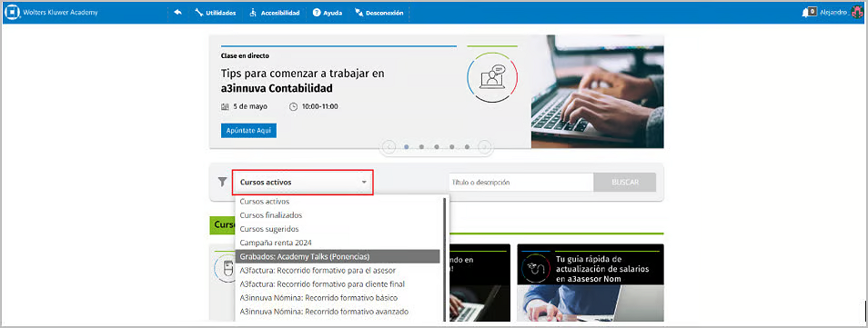The image size is (868, 328).
Task: Click the Wolters Kluwer Academy logo icon
Action: click(12, 12)
